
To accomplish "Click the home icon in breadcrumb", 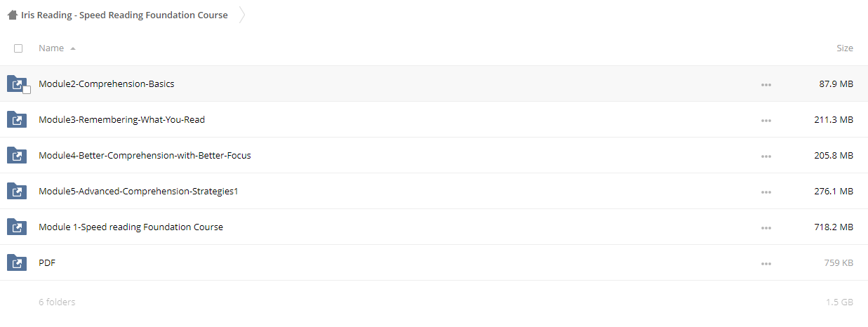I will (x=13, y=15).
